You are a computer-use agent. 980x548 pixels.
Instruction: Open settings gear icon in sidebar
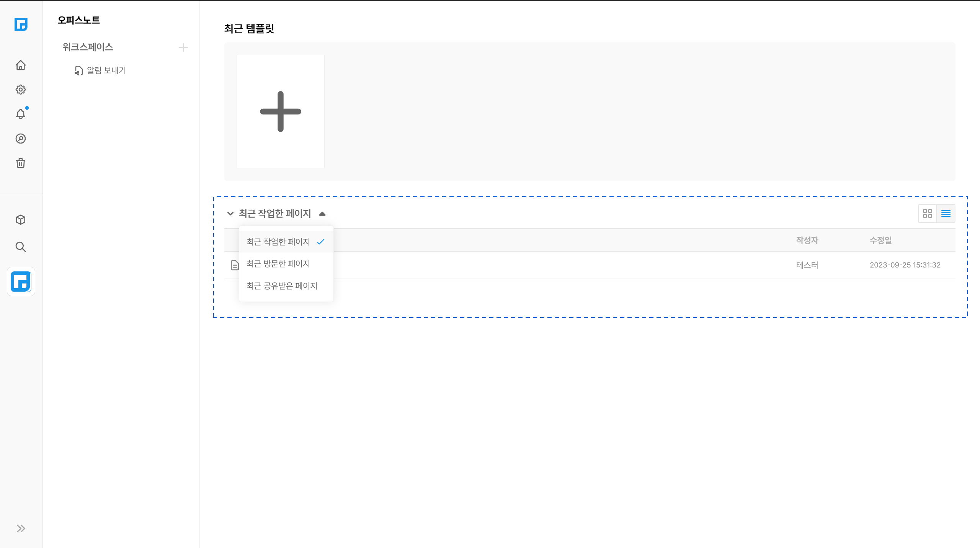click(21, 90)
